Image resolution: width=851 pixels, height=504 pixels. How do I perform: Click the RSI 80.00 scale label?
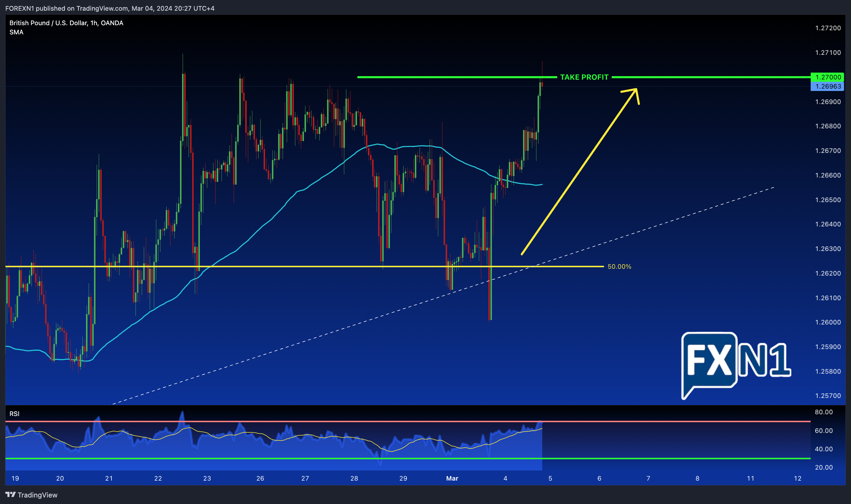[824, 412]
